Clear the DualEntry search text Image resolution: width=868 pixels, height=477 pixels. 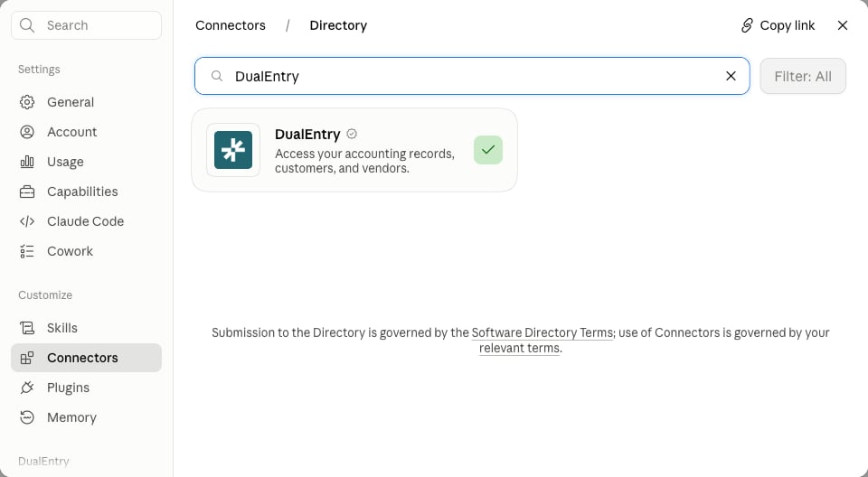coord(731,76)
